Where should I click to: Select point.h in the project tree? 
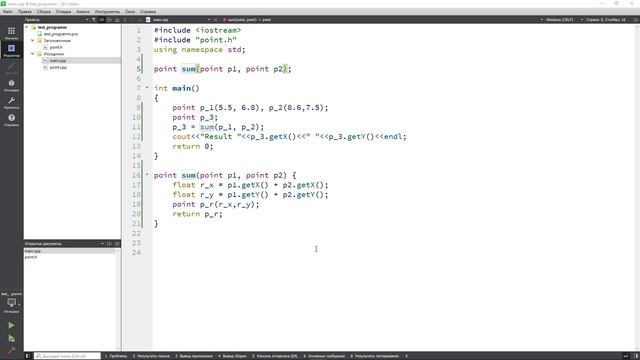(x=56, y=47)
